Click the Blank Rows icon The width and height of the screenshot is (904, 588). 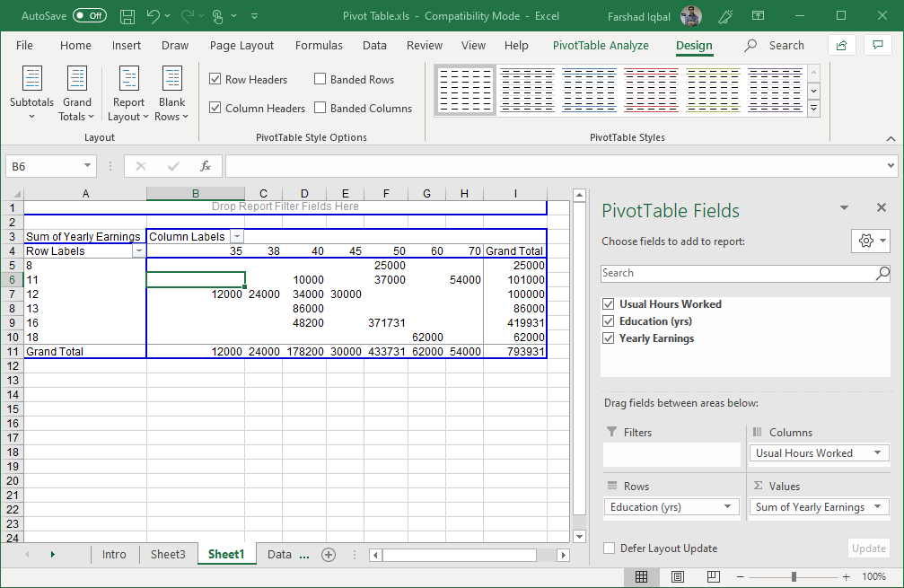(x=172, y=79)
